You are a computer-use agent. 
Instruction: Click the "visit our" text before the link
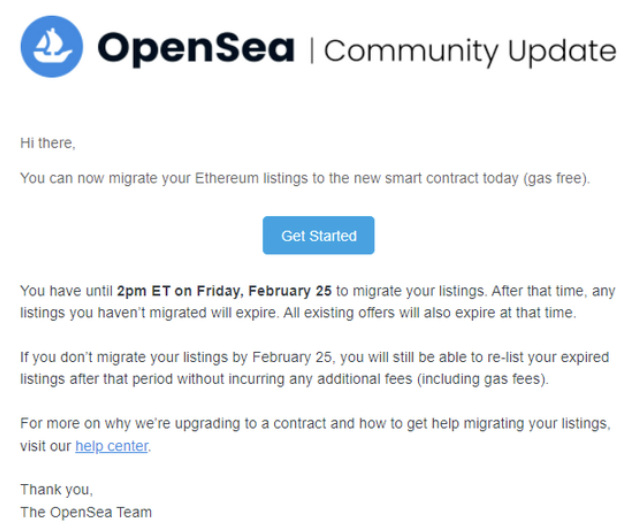[x=46, y=446]
